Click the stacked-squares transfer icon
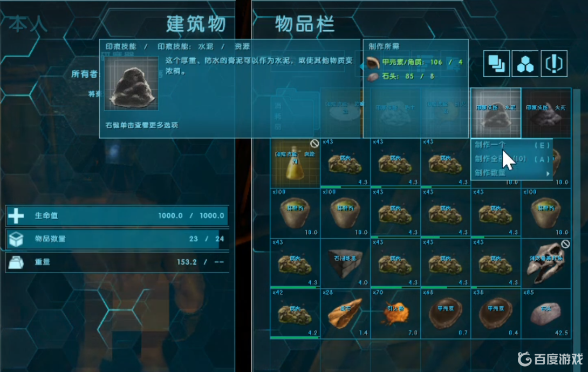The image size is (588, 372). coord(496,63)
